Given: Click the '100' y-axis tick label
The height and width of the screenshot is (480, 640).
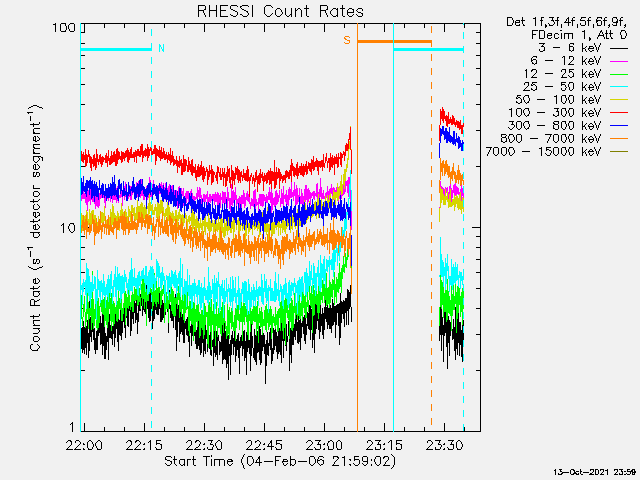Looking at the screenshot, I should coord(64,28).
